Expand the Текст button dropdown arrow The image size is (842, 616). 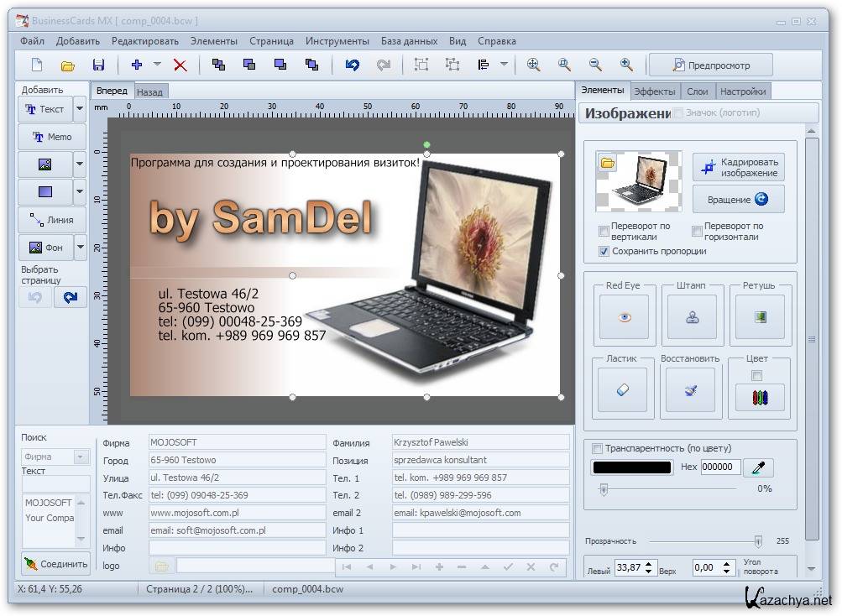click(80, 109)
